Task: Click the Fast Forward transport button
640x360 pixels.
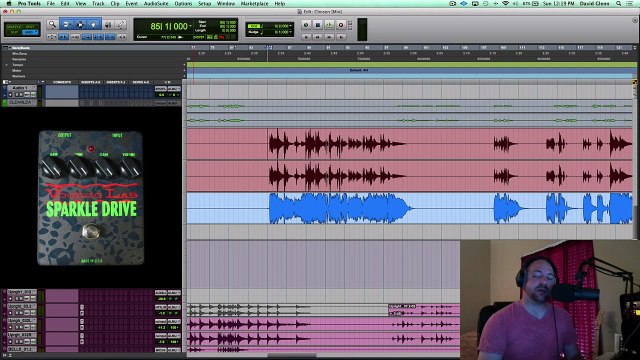Action: (329, 37)
